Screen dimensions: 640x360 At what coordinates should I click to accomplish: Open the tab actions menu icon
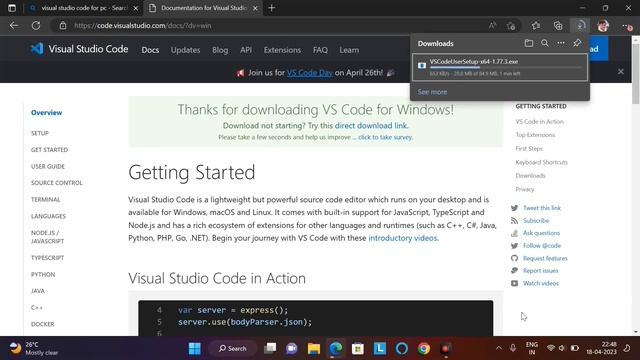click(12, 8)
